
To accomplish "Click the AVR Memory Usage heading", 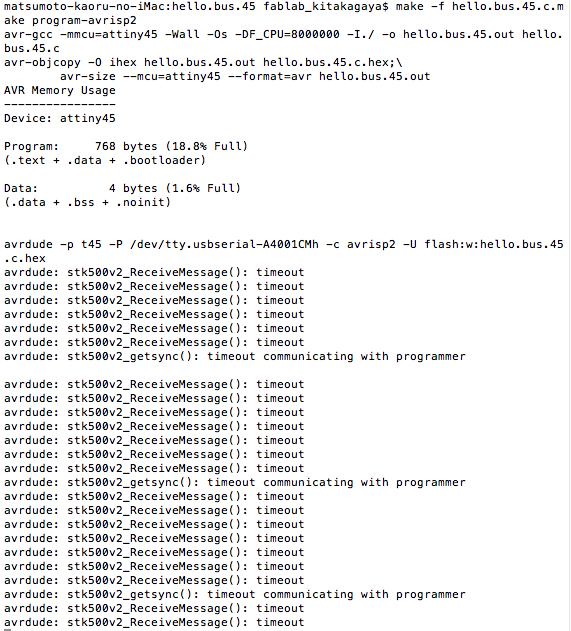I will pos(60,91).
